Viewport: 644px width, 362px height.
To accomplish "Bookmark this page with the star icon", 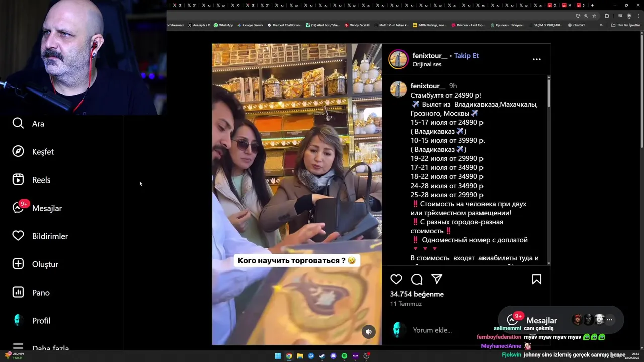I will [594, 16].
